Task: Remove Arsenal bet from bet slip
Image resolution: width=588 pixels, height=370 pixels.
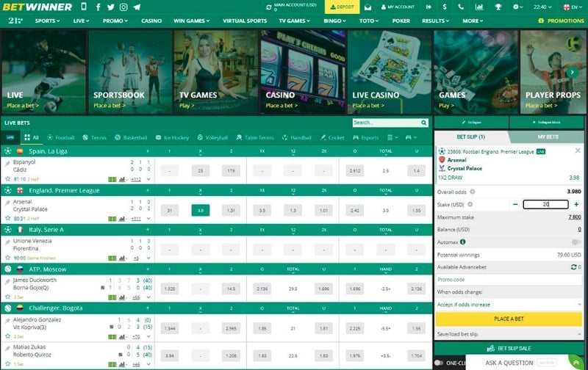Action: click(x=578, y=150)
